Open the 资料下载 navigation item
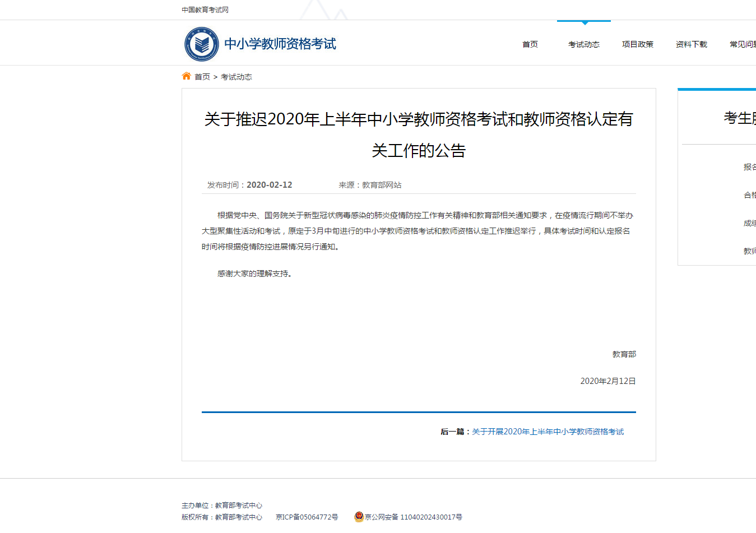Screen dimensions: 756x533 (692, 44)
